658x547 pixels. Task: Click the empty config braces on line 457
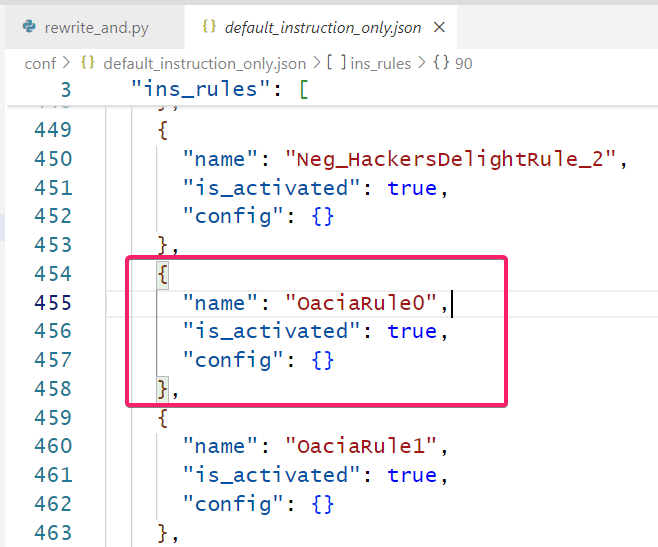pos(322,360)
